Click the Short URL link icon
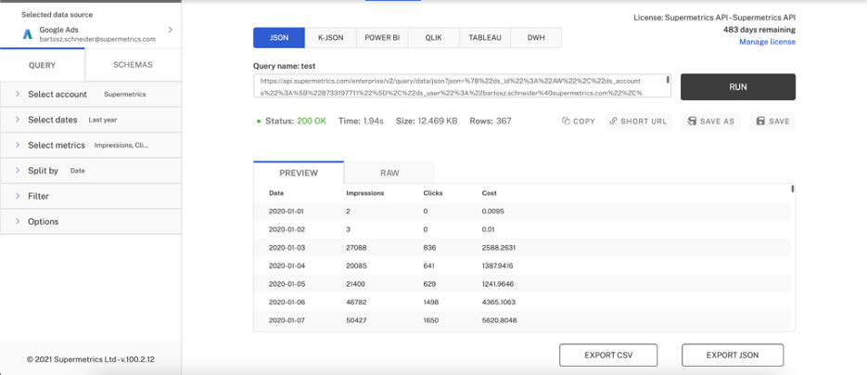The width and height of the screenshot is (868, 375). click(x=613, y=122)
